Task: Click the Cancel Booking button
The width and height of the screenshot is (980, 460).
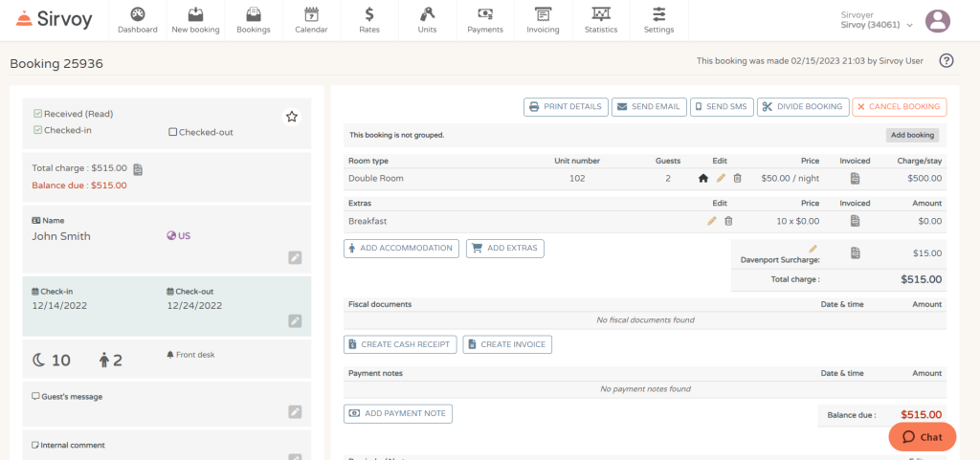Action: (900, 107)
